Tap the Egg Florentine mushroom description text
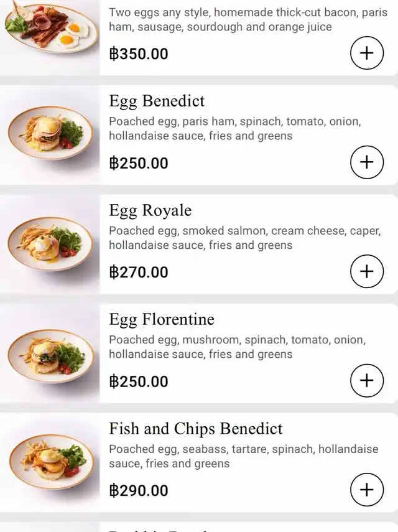Viewport: 398px width, 532px height. pyautogui.click(x=237, y=347)
